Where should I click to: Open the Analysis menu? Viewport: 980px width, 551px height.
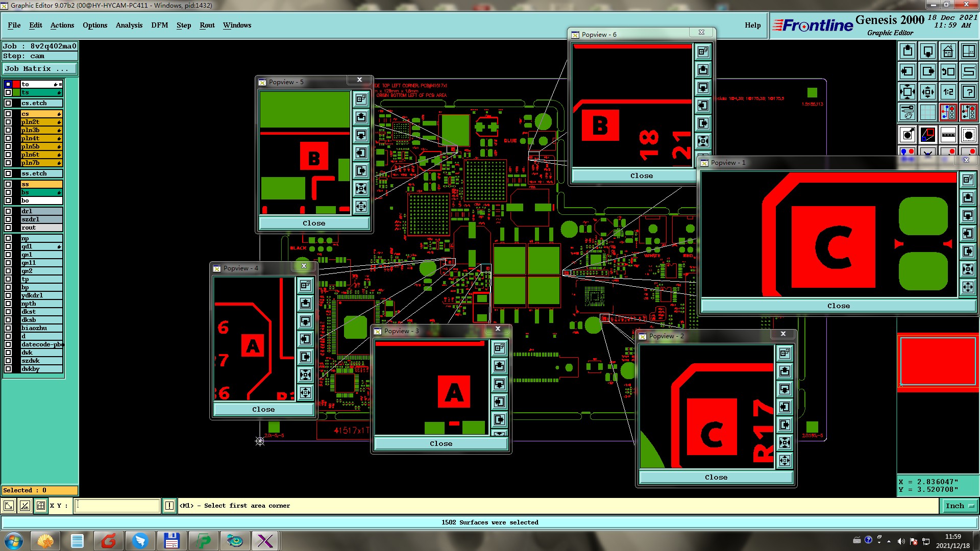129,25
